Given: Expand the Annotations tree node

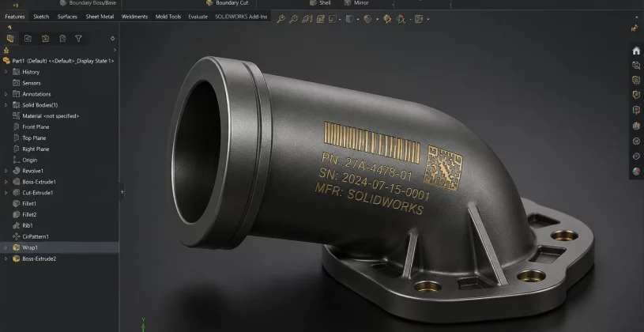Looking at the screenshot, I should [6, 94].
